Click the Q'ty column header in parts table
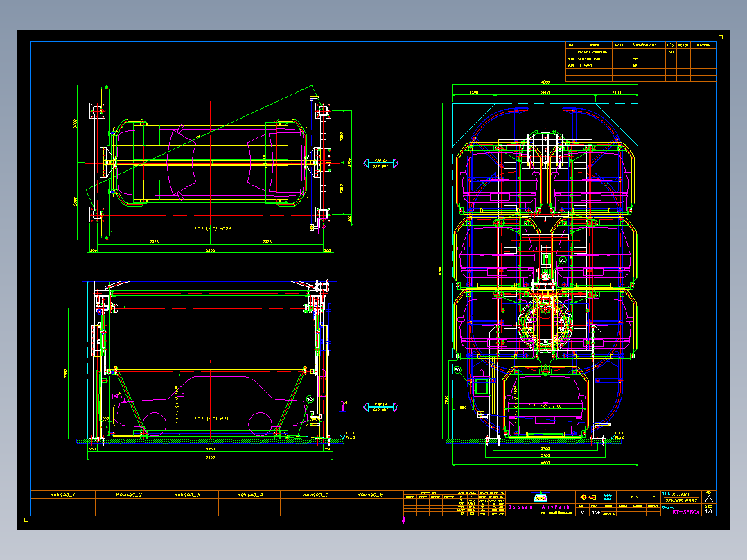 [x=670, y=45]
